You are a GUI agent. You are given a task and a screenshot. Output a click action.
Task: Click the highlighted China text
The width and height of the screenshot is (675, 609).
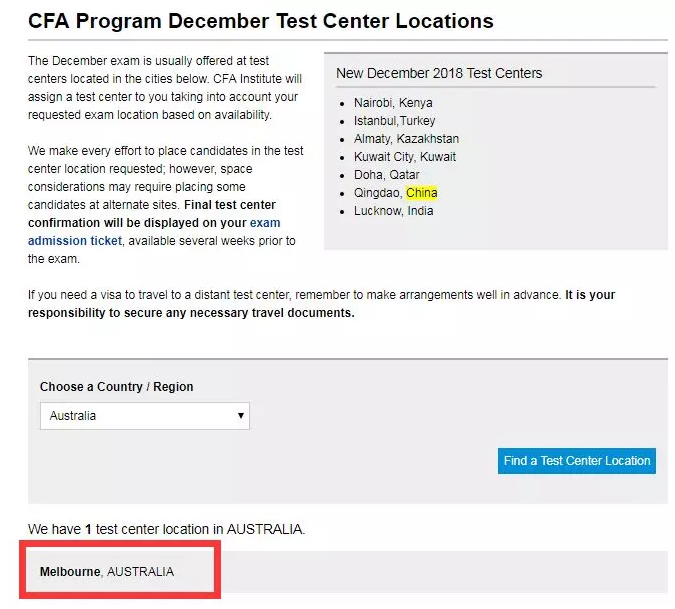(x=421, y=193)
